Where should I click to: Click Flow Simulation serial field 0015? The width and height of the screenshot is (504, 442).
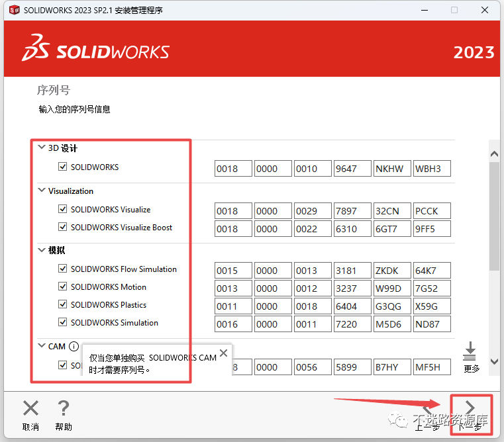233,271
